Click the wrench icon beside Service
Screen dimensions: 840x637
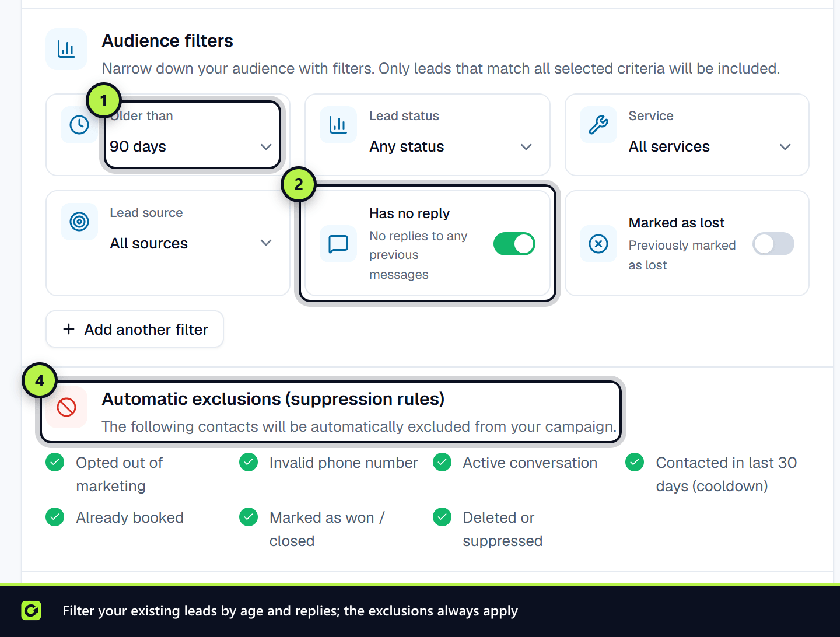click(x=598, y=125)
